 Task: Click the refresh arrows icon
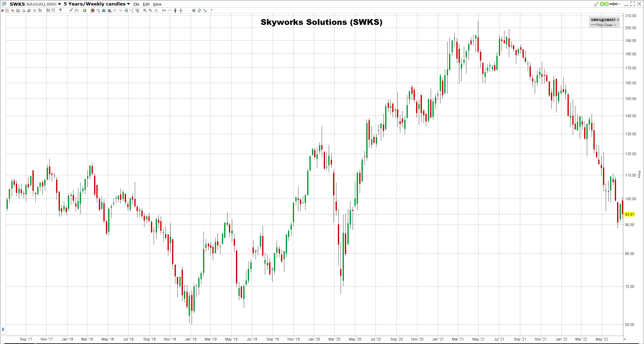click(199, 10)
